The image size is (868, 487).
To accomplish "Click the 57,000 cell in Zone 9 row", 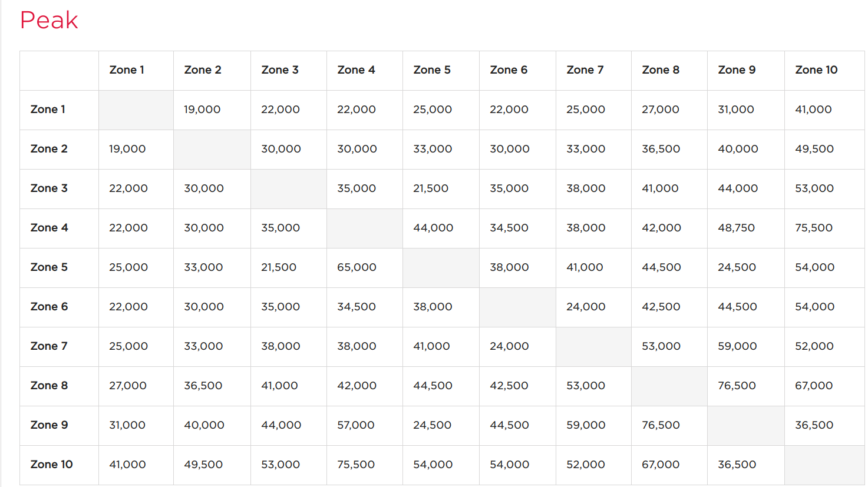I will (355, 425).
